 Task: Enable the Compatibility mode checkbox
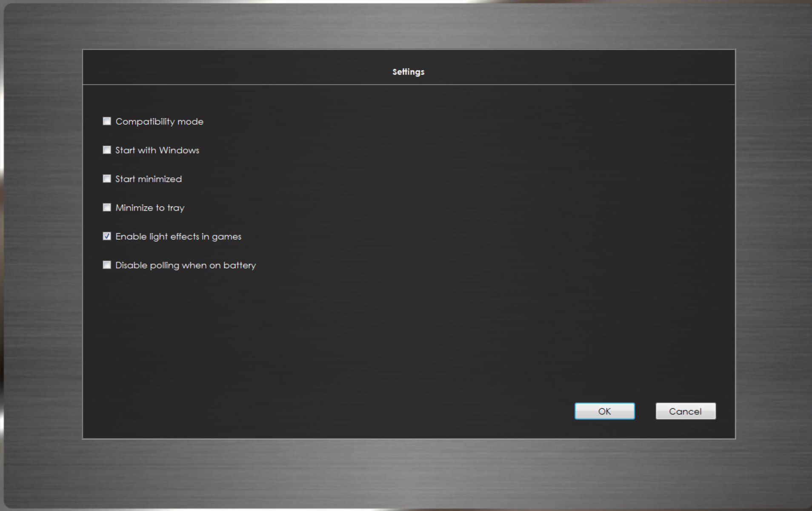pyautogui.click(x=107, y=121)
